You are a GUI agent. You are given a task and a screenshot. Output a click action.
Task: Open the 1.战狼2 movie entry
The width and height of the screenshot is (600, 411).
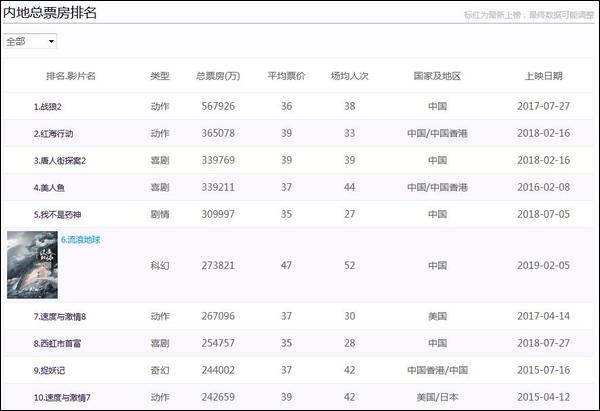47,107
